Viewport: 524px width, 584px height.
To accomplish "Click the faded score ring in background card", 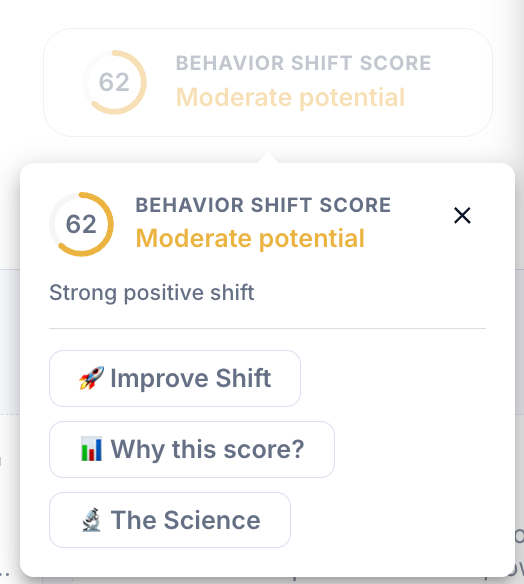I will (x=114, y=82).
